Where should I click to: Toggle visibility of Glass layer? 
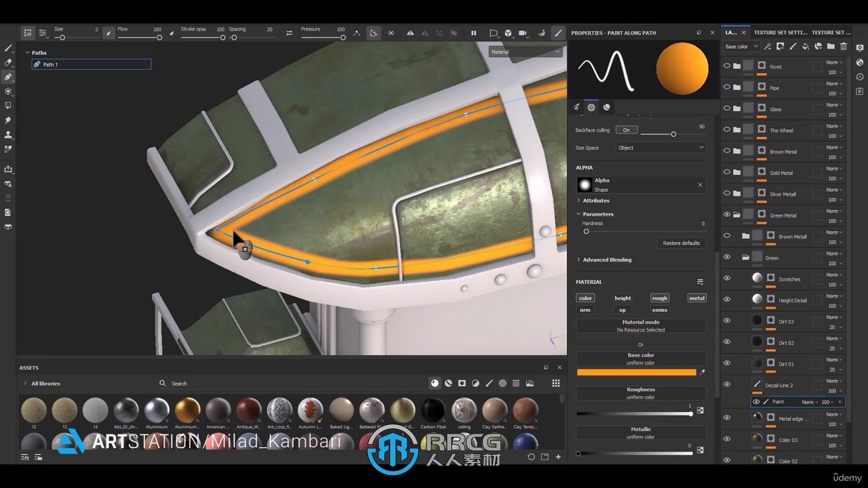(727, 108)
